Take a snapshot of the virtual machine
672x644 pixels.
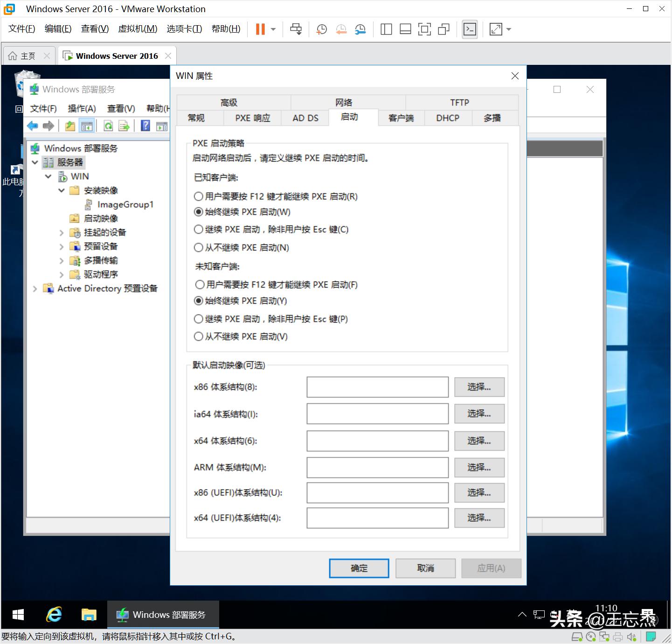321,29
